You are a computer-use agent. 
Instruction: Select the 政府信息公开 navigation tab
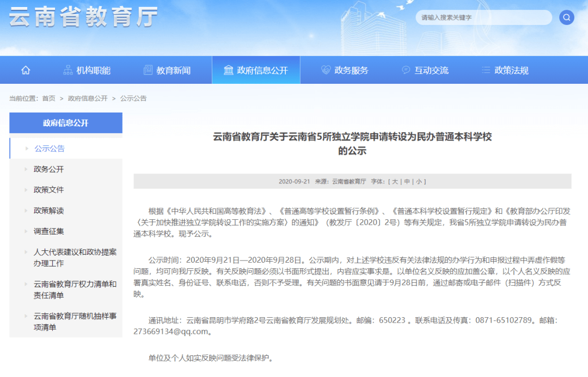(x=256, y=70)
